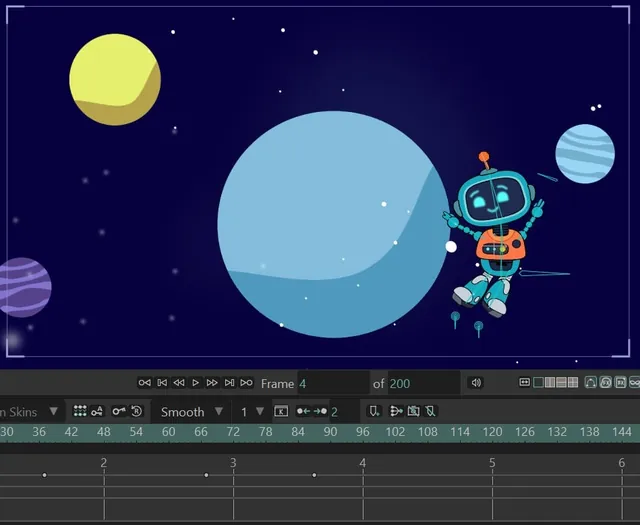640x525 pixels.
Task: Click the robot character in the canvas
Action: coord(494,237)
